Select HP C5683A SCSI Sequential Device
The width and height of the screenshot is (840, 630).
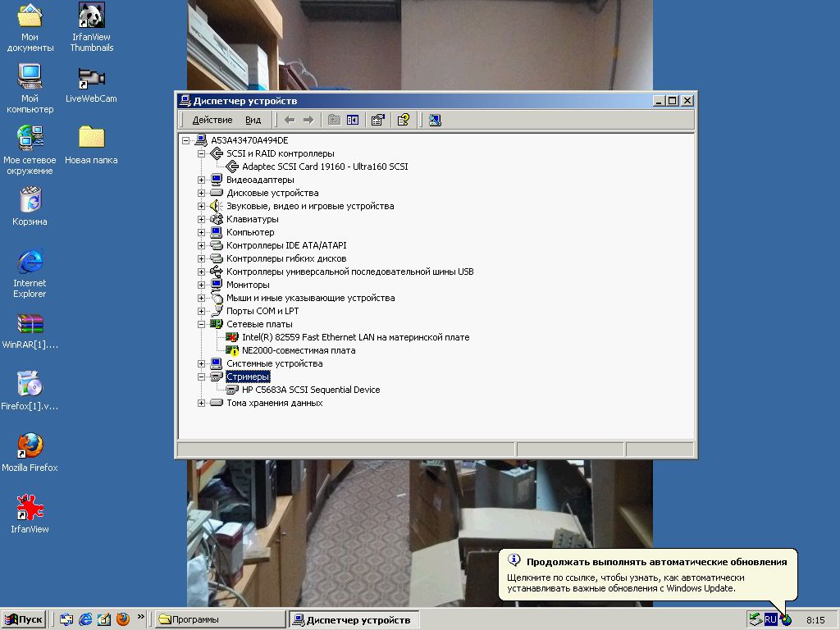(x=311, y=390)
